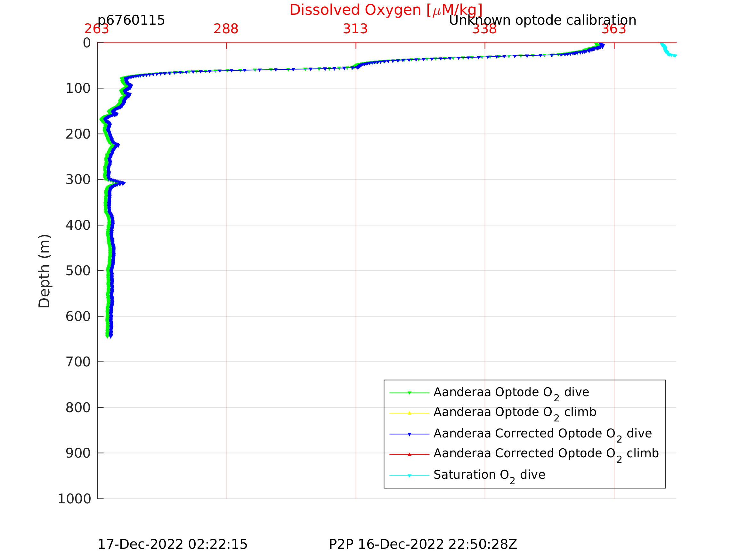This screenshot has height=560, width=747.
Task: Click the depth tick label '1000'
Action: coord(74,499)
